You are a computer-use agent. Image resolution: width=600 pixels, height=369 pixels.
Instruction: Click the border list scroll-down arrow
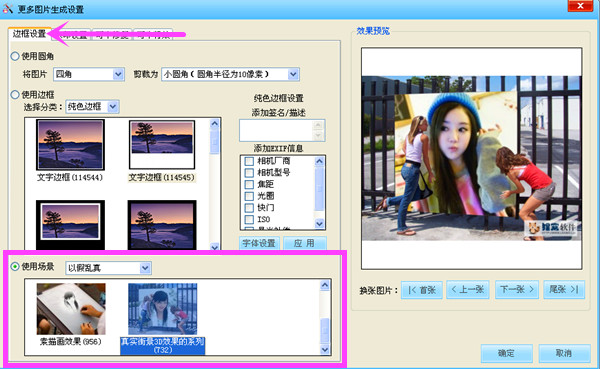[215, 247]
